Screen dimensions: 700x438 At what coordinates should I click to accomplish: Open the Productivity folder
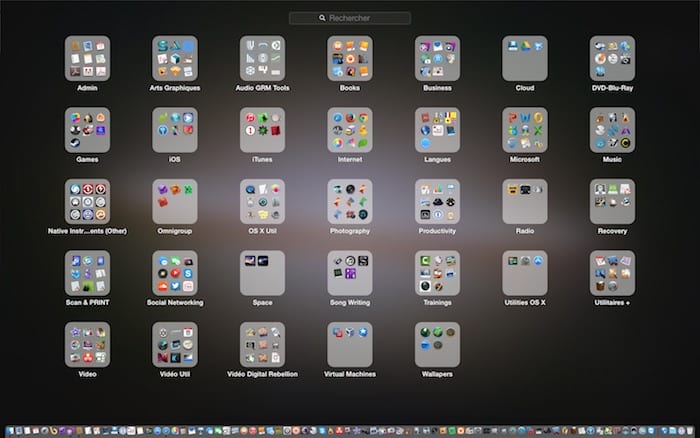pos(438,202)
